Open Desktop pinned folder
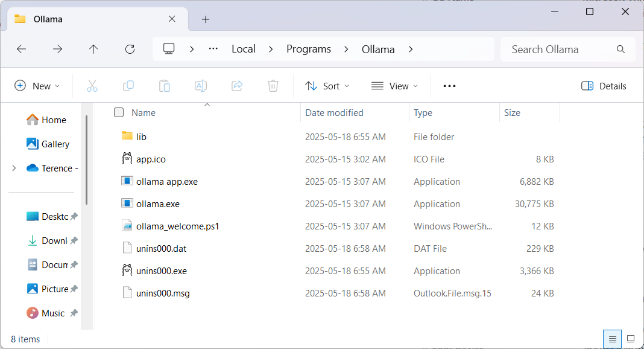Screen dimensions: 644x349 pyautogui.click(x=52, y=216)
